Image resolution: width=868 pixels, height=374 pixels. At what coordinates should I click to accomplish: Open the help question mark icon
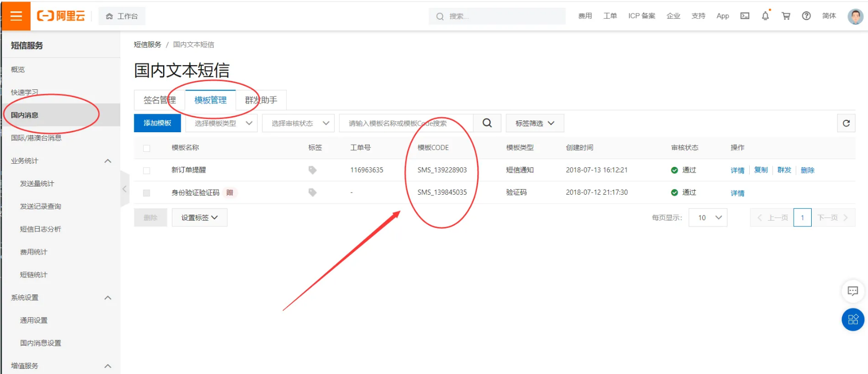point(806,16)
